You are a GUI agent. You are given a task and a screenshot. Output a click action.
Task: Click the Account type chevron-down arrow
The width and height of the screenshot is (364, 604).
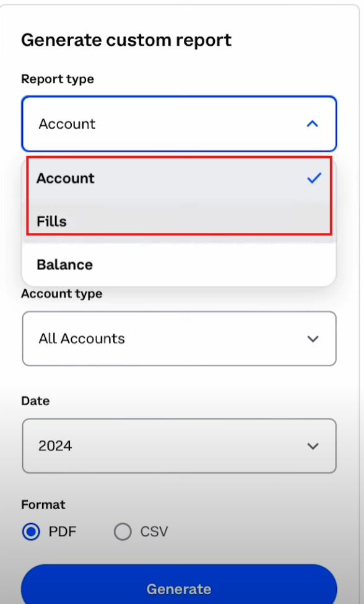313,339
